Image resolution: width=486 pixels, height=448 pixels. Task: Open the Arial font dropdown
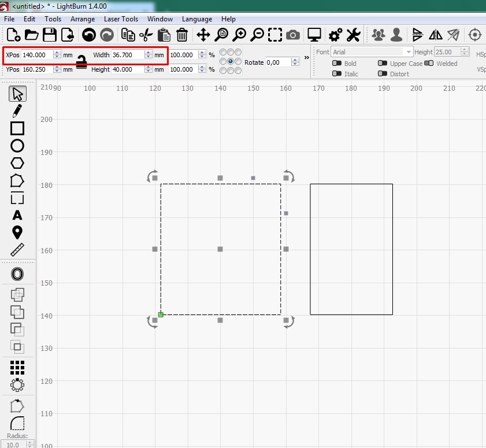pyautogui.click(x=409, y=51)
